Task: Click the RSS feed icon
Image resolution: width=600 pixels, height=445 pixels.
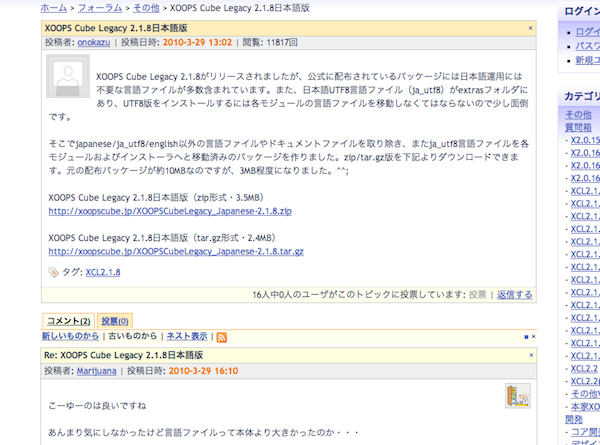Action: (222, 337)
